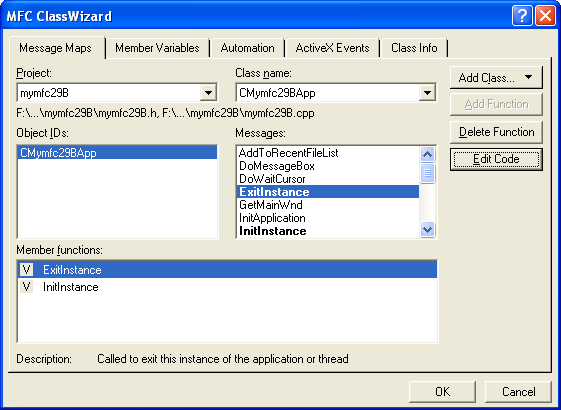Close the MFC ClassWizard dialog
The width and height of the screenshot is (561, 410).
(x=545, y=16)
